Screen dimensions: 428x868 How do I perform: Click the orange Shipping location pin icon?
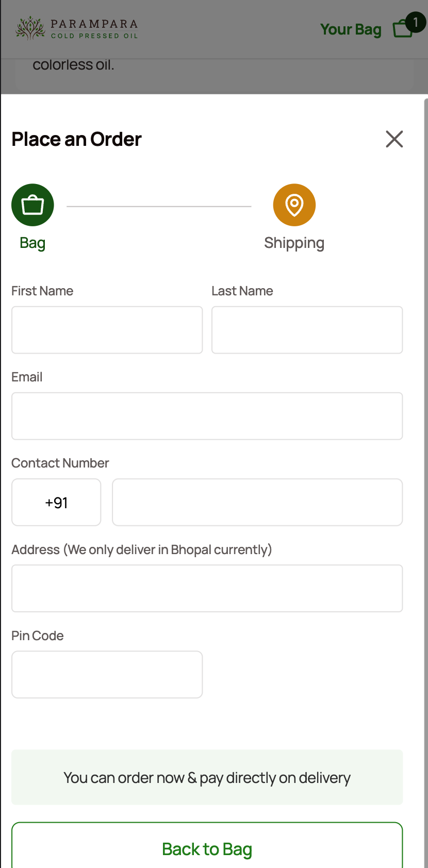coord(294,205)
